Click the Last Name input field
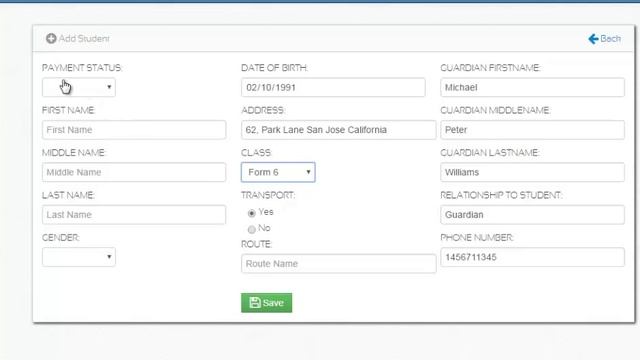The height and width of the screenshot is (360, 640). (134, 215)
